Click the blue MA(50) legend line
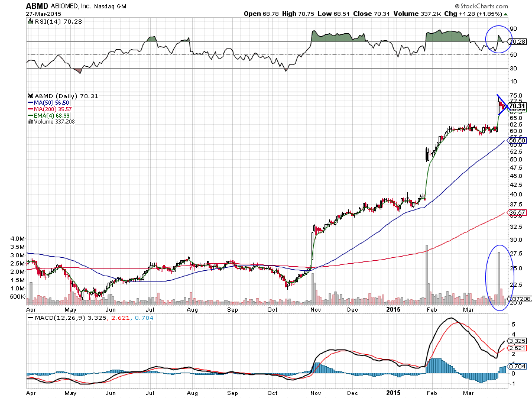The height and width of the screenshot is (398, 532). (x=30, y=103)
